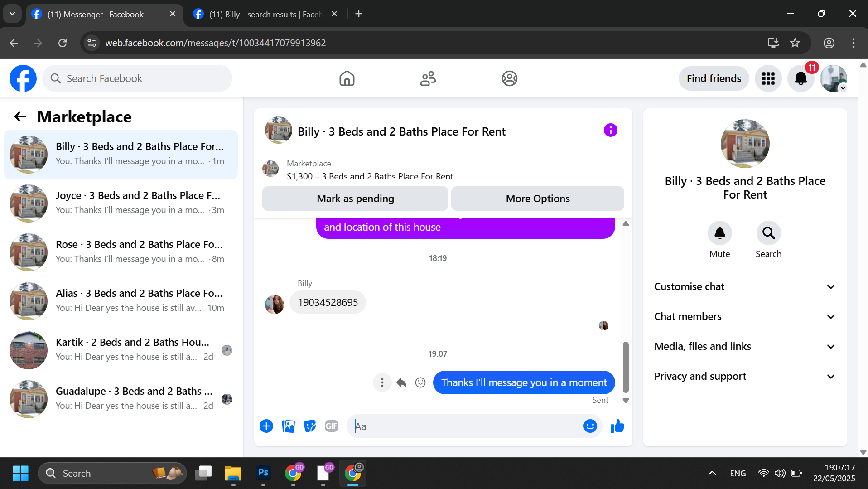868x489 pixels.
Task: Expand Chat members section
Action: 745,316
